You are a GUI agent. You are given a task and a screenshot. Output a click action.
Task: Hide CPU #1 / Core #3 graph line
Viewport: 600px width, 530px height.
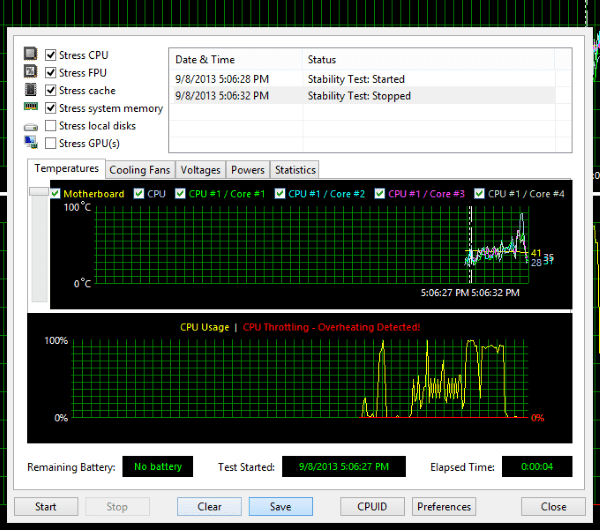tap(380, 194)
